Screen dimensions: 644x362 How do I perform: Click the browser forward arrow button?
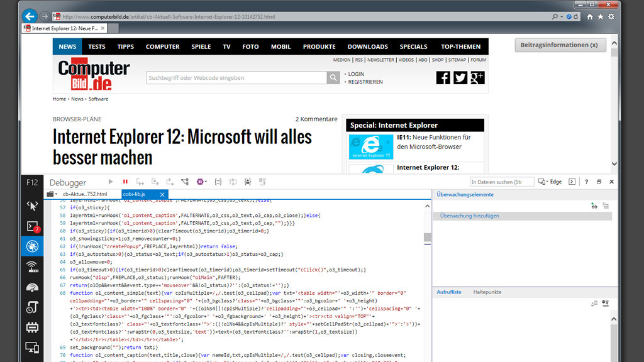coord(45,16)
